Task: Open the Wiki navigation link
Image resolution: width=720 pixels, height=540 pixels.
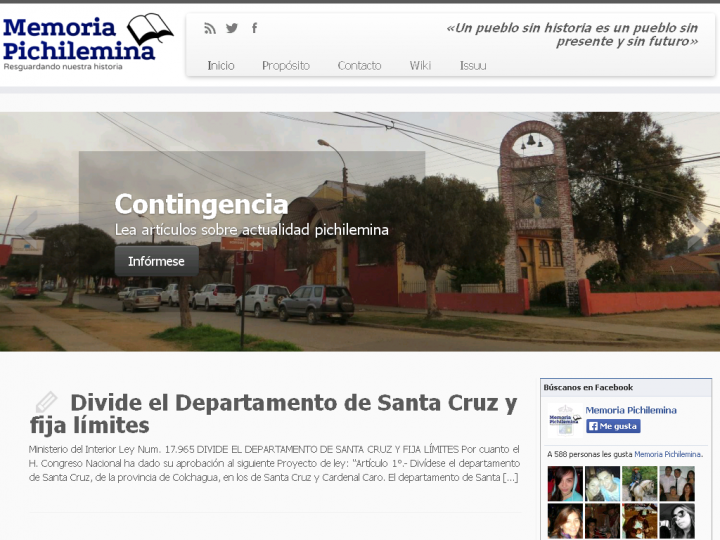Action: click(x=420, y=65)
